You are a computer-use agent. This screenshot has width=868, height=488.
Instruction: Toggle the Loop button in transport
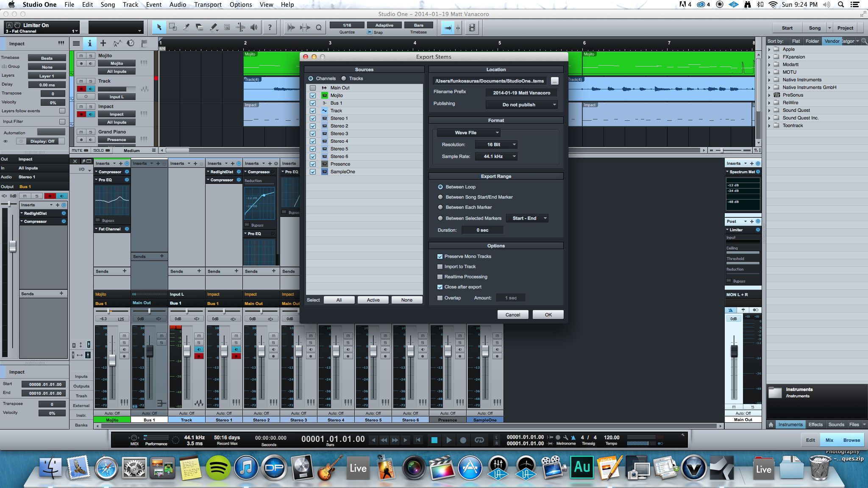pyautogui.click(x=479, y=440)
